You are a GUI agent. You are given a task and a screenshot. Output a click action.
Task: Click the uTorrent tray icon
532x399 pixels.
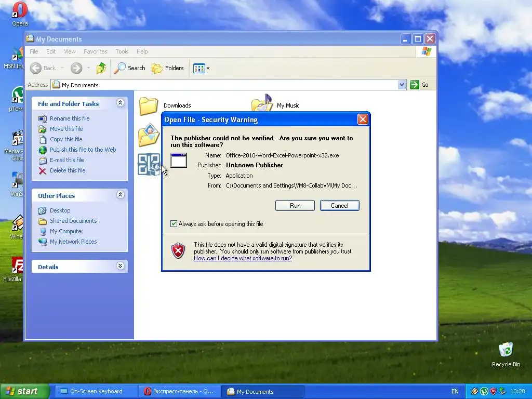coord(484,392)
